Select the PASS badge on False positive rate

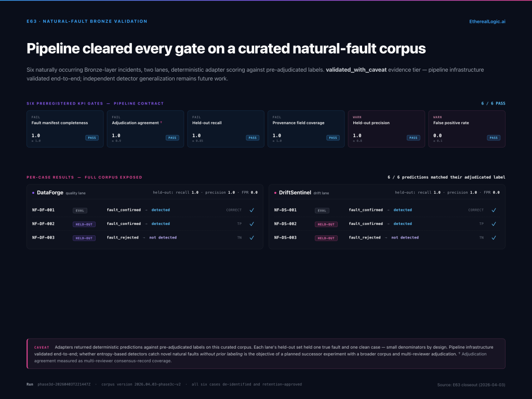[x=494, y=138]
